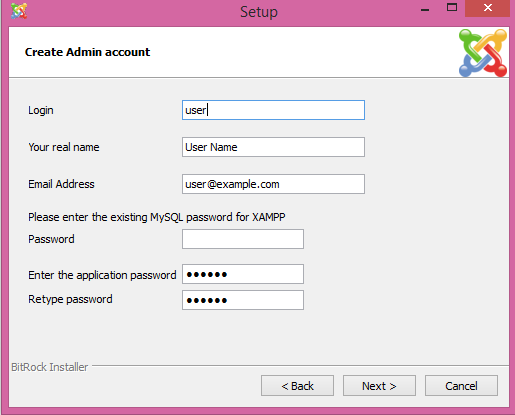Click the BitRock Installer text
Viewport: 515px width, 415px height.
click(50, 367)
